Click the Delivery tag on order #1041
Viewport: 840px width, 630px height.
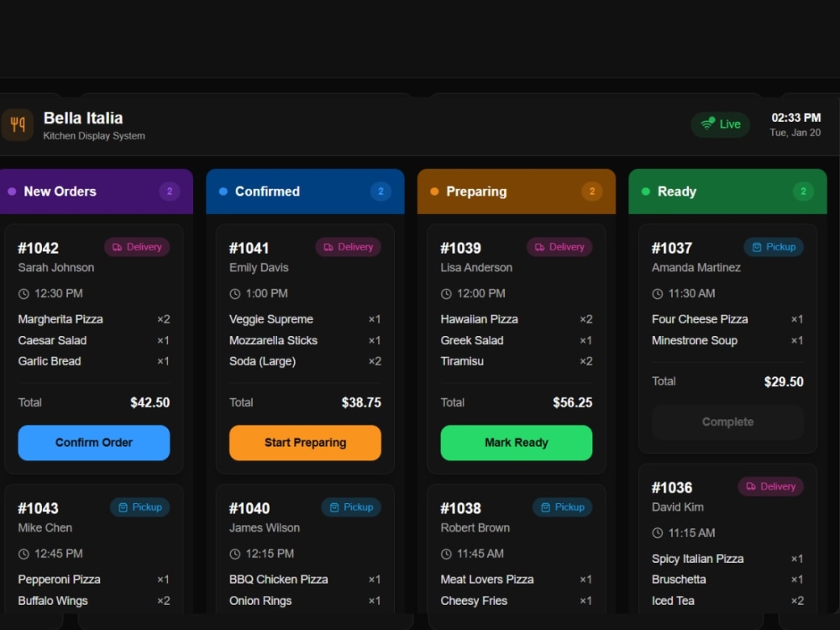coord(349,247)
